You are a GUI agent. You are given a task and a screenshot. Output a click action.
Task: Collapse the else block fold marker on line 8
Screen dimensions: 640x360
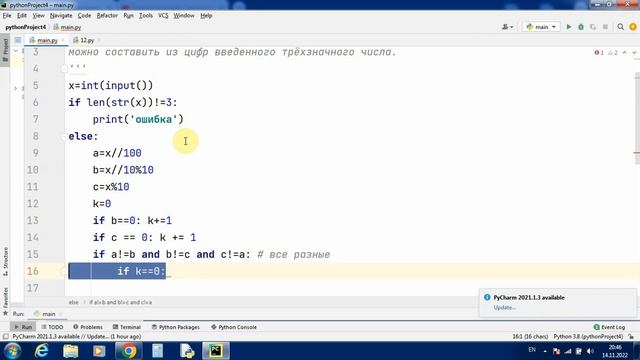point(64,136)
